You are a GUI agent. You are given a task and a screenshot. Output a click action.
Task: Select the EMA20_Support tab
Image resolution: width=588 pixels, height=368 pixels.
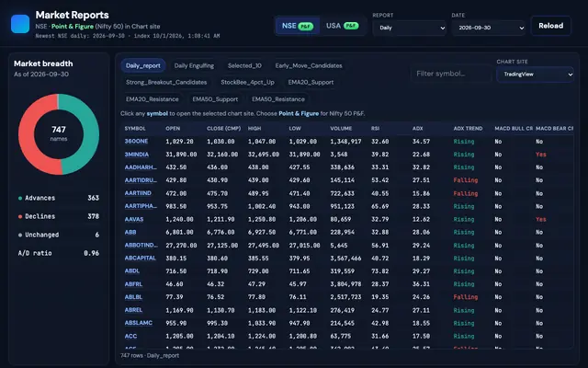pyautogui.click(x=311, y=82)
